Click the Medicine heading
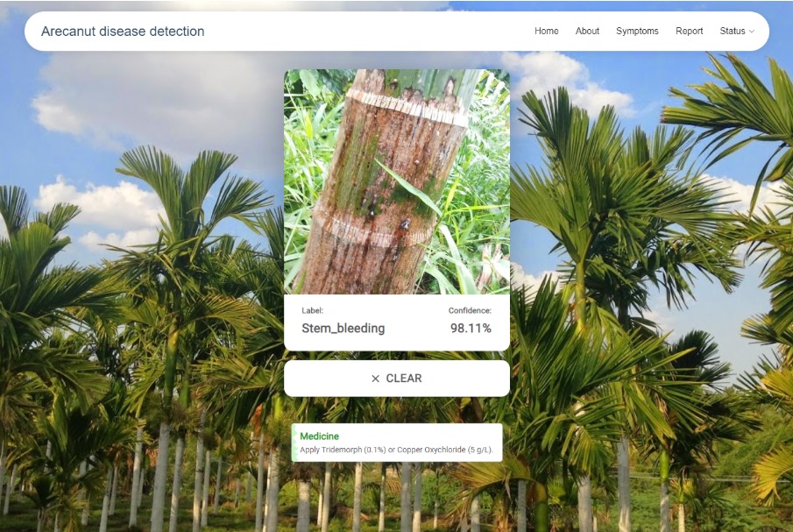793x532 pixels. (319, 436)
